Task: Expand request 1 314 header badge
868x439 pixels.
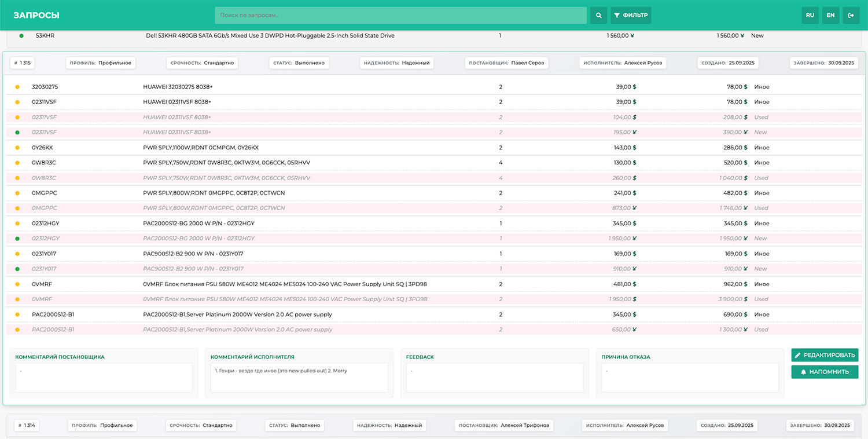Action: (27, 425)
